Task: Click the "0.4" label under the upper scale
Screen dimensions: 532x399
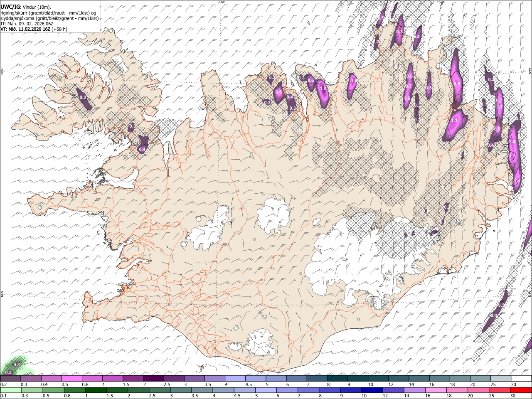Action: [44, 384]
